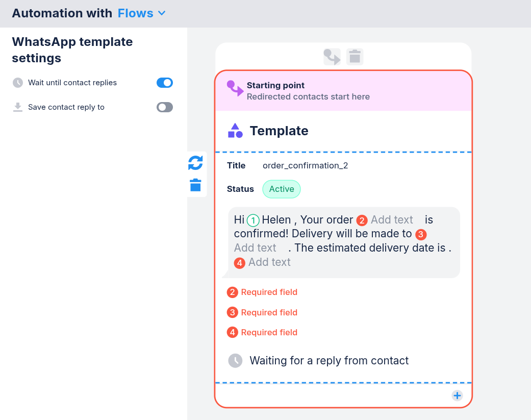Screen dimensions: 531x420
Task: Click the purple Starting point redirect icon
Action: tap(235, 89)
